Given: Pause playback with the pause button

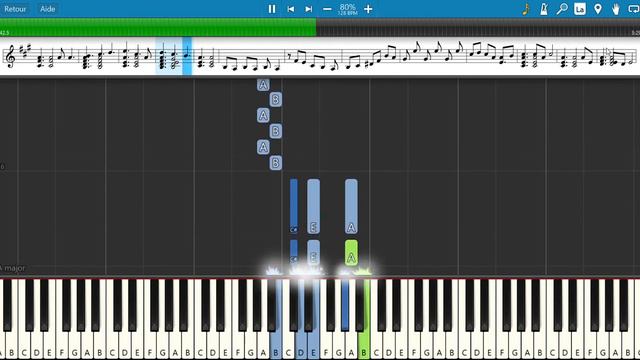Looking at the screenshot, I should 272,9.
